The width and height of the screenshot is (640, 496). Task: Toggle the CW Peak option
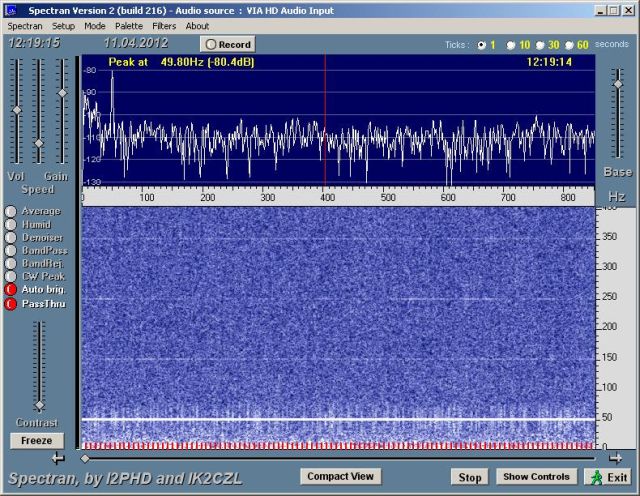(11, 277)
